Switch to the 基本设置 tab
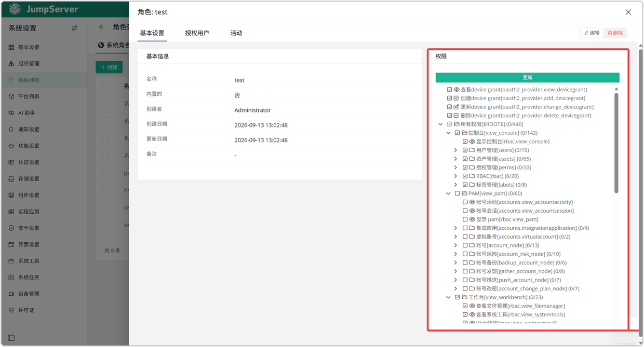This screenshot has height=347, width=644. 152,33
